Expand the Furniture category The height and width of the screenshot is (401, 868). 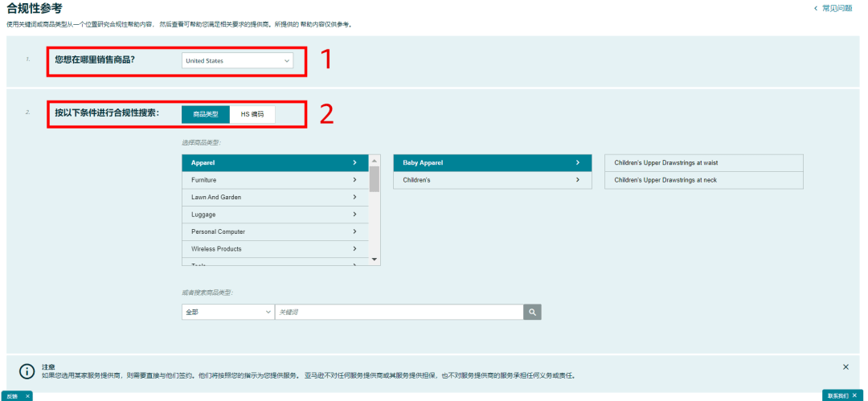[x=275, y=180]
